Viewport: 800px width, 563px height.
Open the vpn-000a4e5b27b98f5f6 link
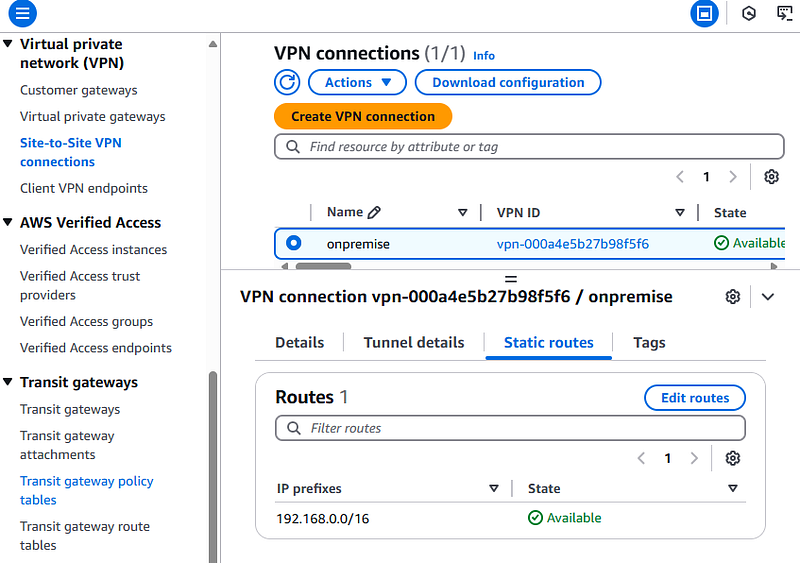point(572,244)
